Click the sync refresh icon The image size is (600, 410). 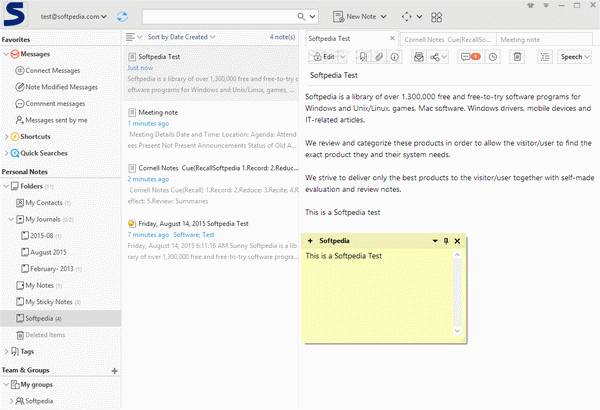[x=122, y=16]
